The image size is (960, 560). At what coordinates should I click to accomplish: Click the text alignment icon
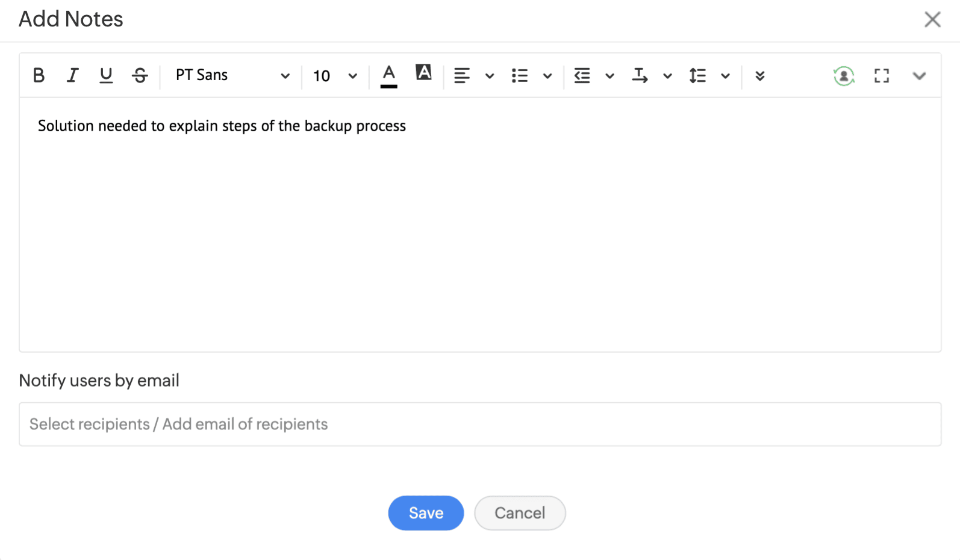tap(462, 76)
